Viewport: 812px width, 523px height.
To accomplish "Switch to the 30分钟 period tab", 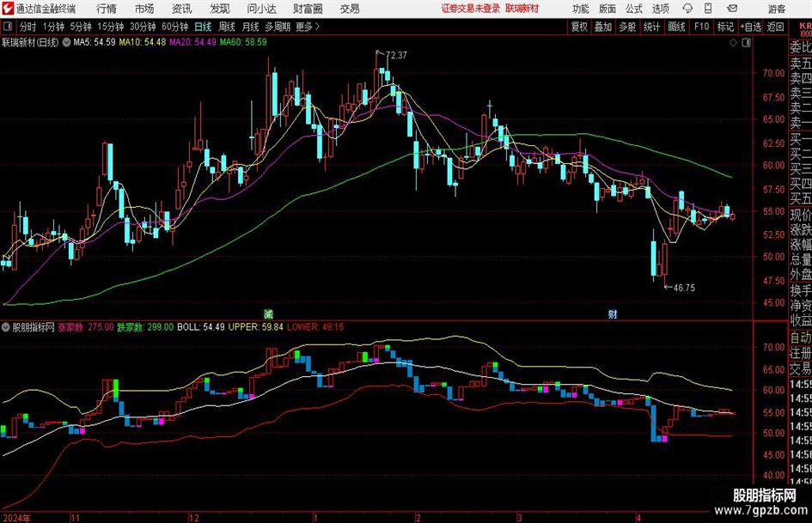I will [x=143, y=27].
